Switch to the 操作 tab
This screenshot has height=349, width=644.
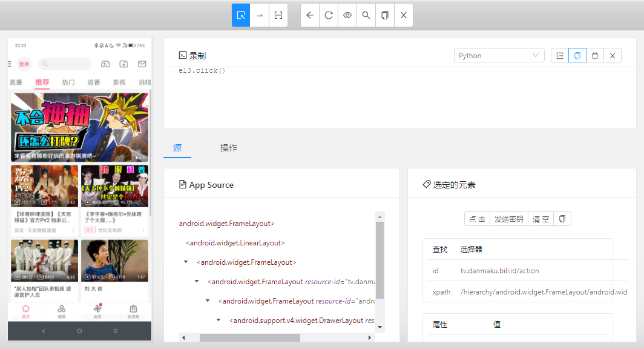[228, 148]
